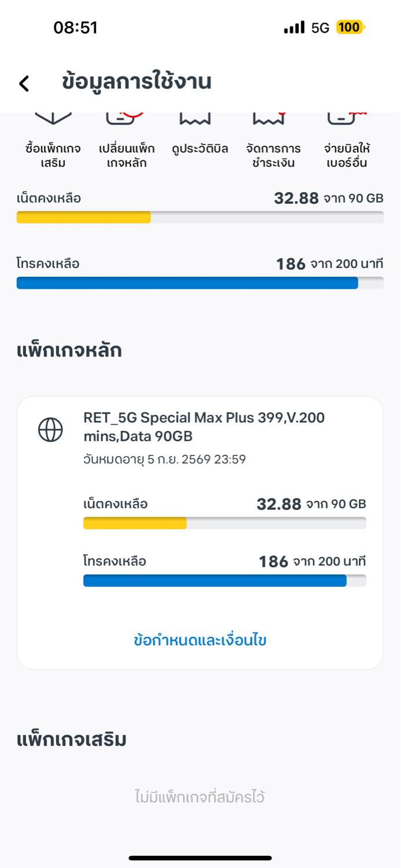Open the bill history icon
The image size is (401, 868).
194,118
